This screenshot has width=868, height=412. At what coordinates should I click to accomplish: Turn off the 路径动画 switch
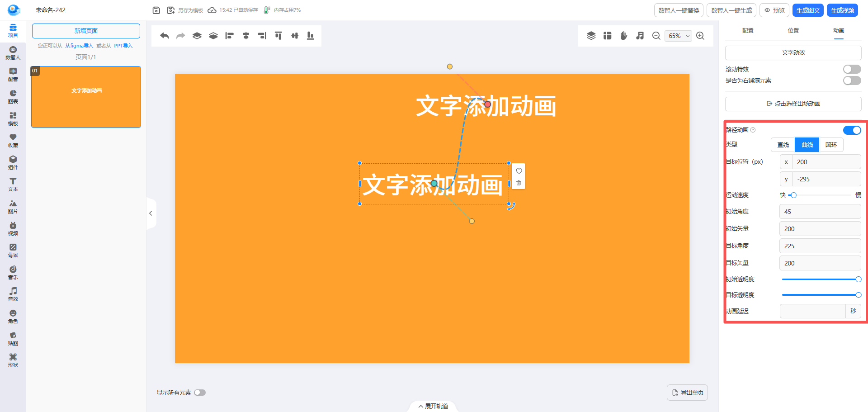852,130
